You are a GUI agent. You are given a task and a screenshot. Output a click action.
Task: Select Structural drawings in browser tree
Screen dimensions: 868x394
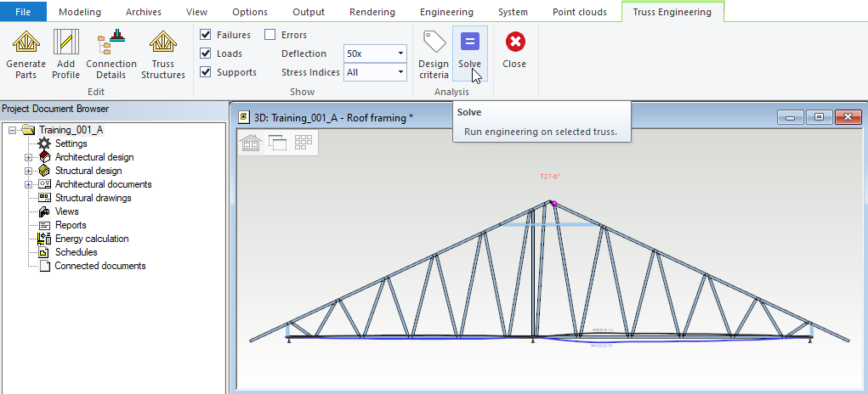pos(93,198)
